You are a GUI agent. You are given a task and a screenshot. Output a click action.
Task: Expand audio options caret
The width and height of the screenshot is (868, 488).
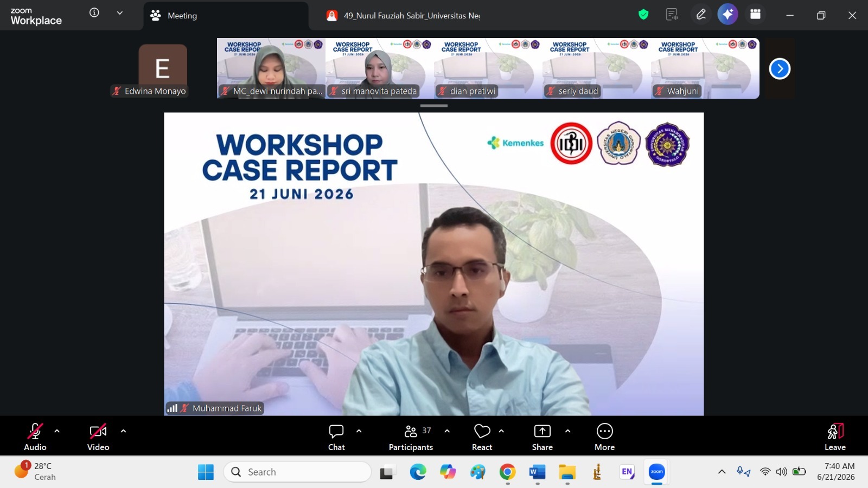tap(57, 431)
